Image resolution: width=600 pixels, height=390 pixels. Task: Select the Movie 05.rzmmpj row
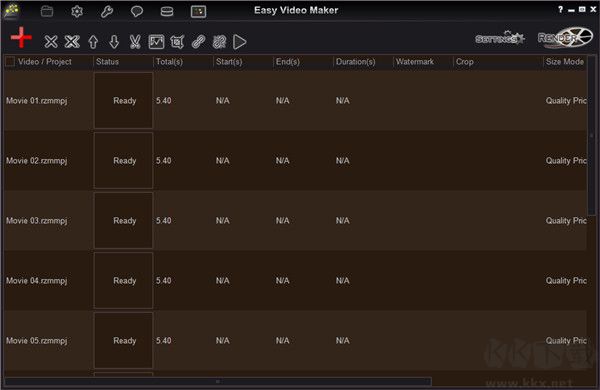click(x=296, y=341)
